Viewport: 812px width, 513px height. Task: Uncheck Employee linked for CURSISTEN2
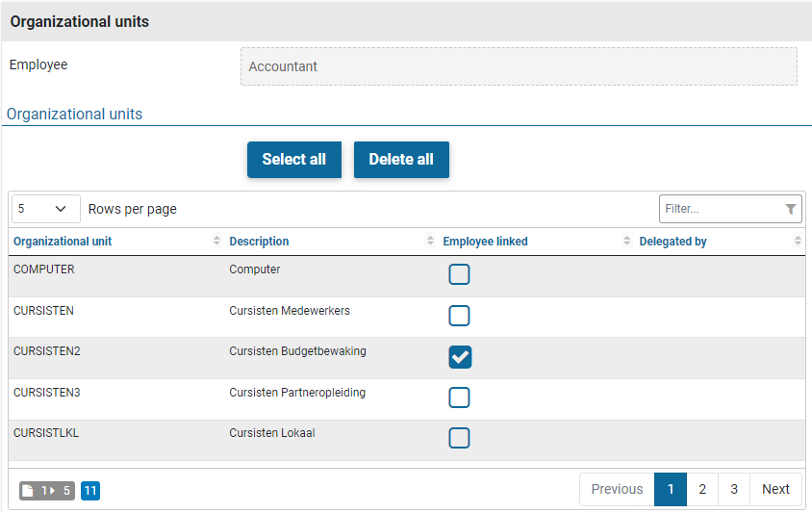460,357
